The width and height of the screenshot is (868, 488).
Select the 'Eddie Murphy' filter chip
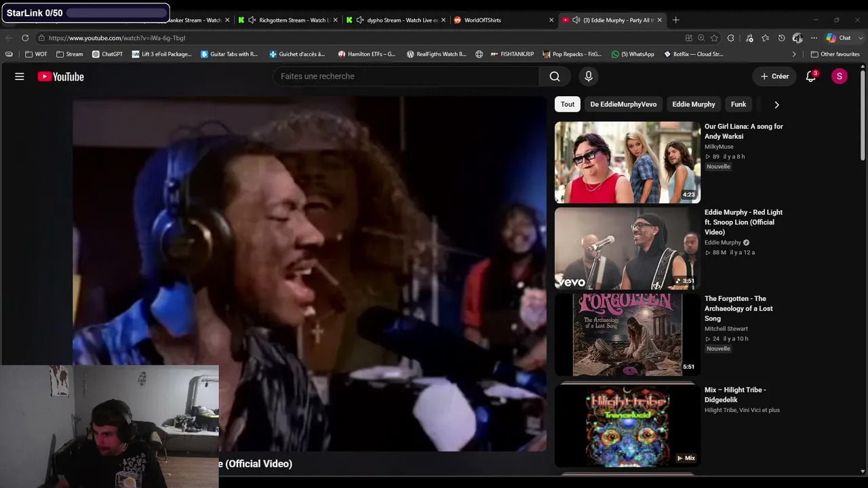coord(694,104)
